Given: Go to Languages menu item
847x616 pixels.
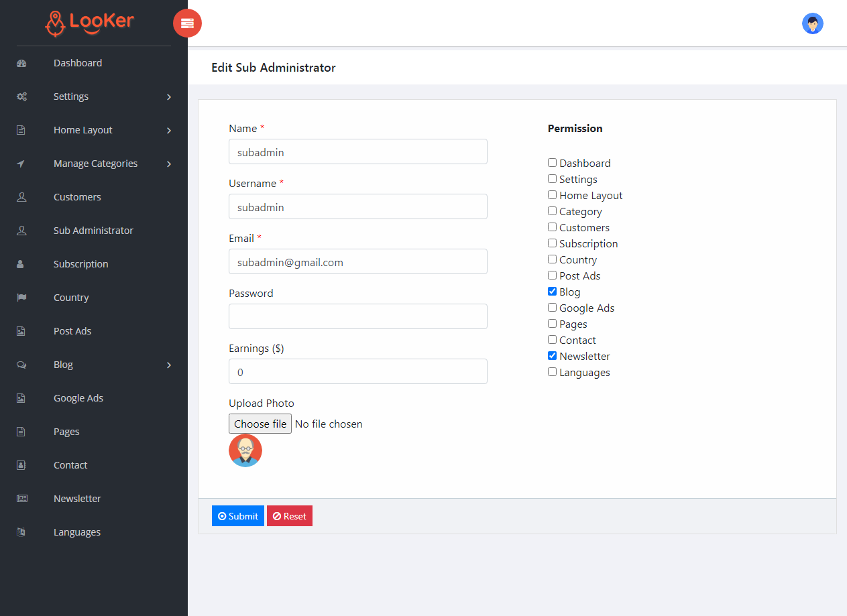Looking at the screenshot, I should 77,532.
